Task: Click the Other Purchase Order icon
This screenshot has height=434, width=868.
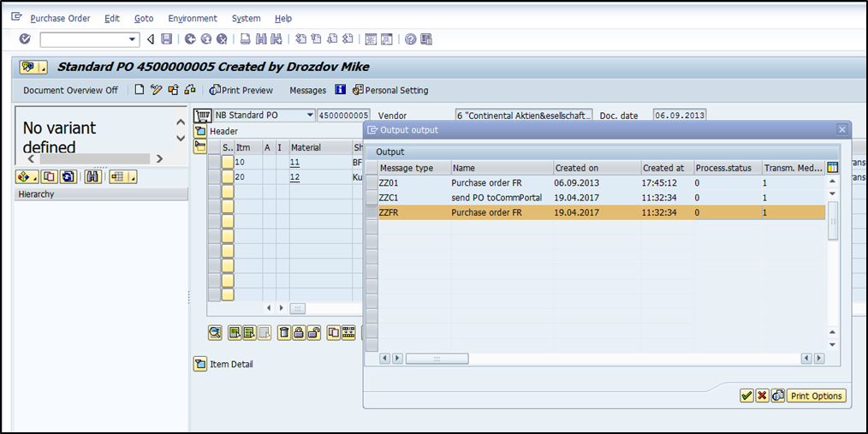Action: point(173,90)
